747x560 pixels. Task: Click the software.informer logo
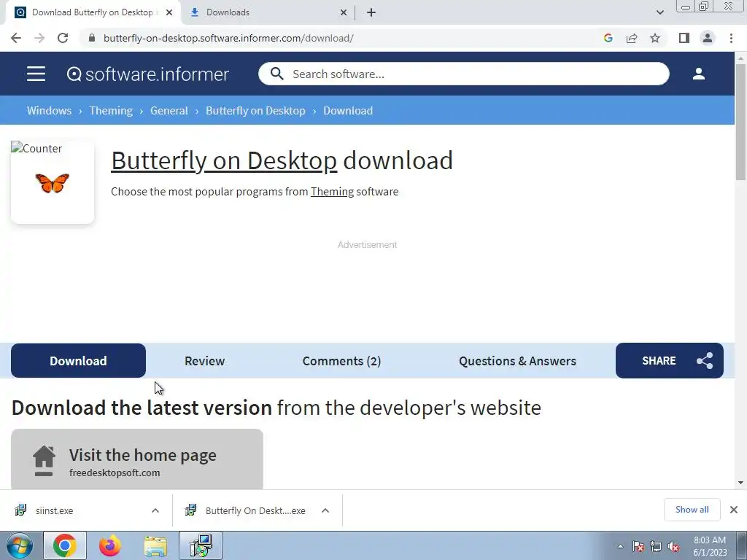(147, 74)
